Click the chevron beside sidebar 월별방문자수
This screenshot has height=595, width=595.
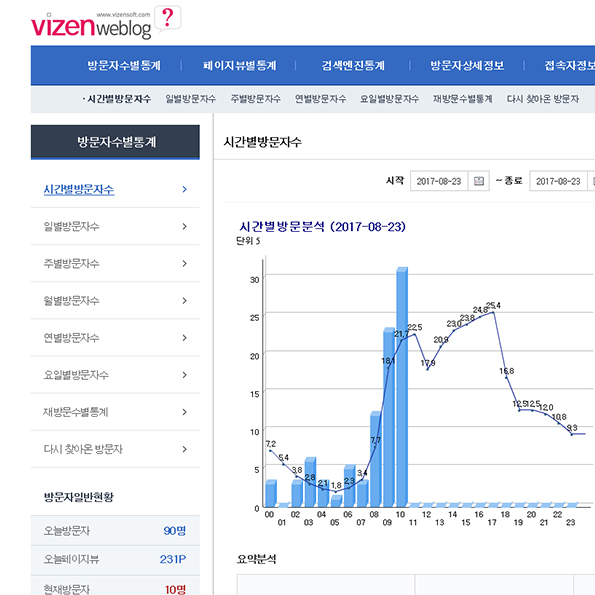click(184, 301)
